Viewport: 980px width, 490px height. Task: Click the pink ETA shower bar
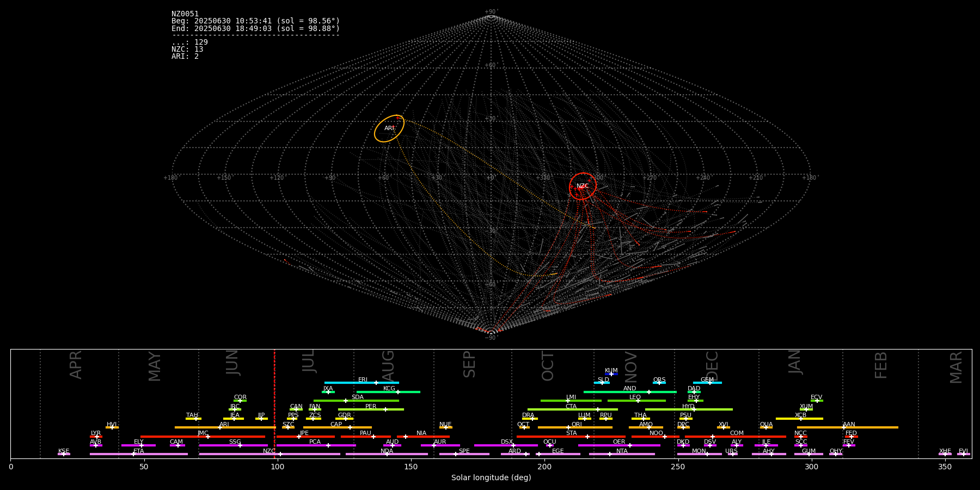point(139,454)
